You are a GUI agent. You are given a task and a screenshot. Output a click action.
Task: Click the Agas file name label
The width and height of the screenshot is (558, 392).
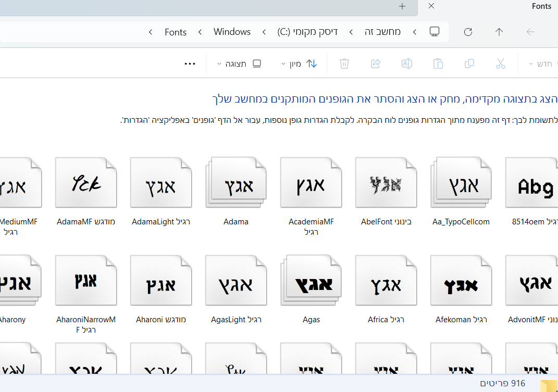click(312, 320)
